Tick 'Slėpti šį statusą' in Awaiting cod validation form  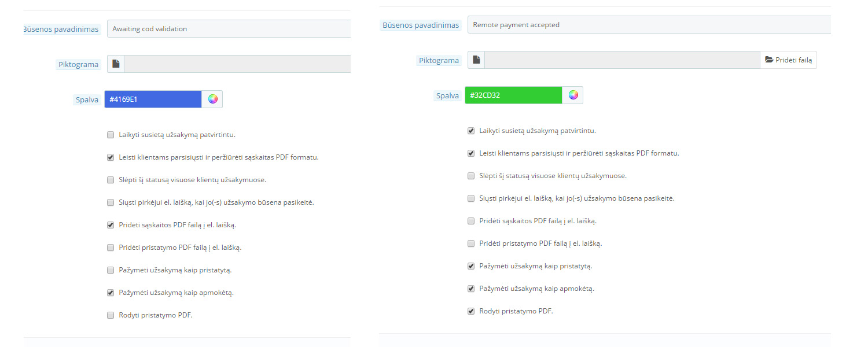click(x=111, y=180)
